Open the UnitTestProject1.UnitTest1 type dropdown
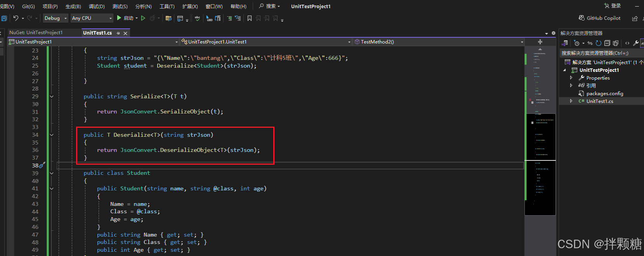This screenshot has width=644, height=256. [x=266, y=42]
